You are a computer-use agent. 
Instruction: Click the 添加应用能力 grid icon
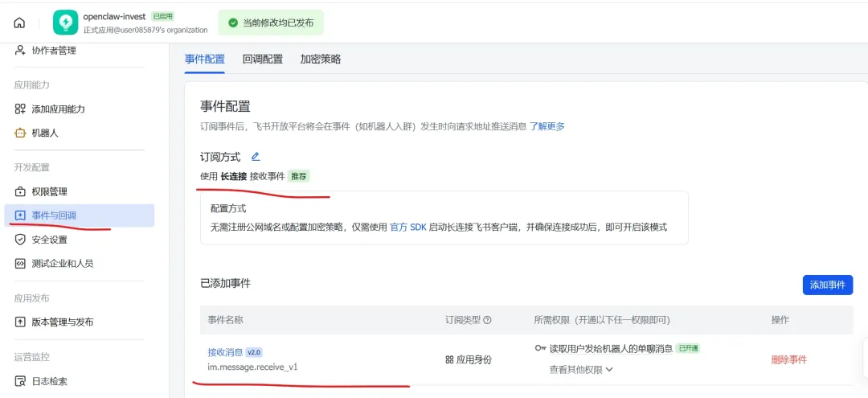point(20,109)
